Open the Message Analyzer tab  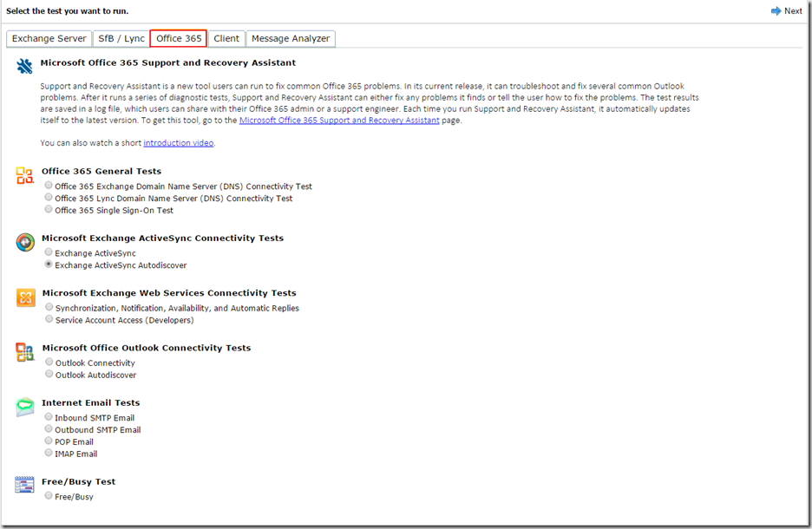[291, 38]
